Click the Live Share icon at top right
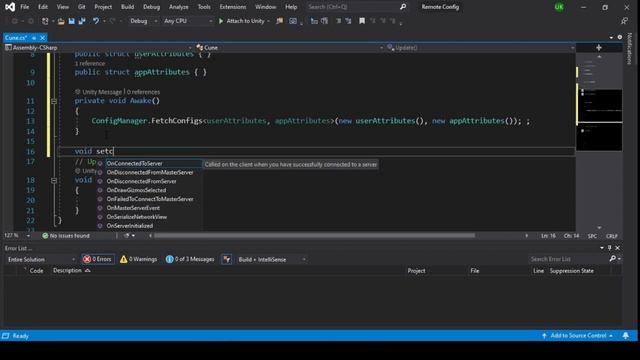This screenshot has width=640, height=360. [624, 21]
